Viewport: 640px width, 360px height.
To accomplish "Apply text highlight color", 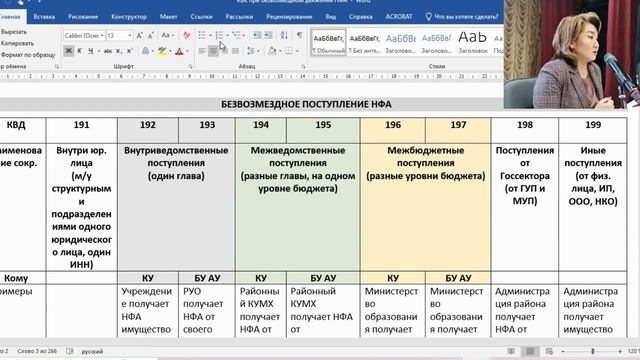I will point(162,51).
